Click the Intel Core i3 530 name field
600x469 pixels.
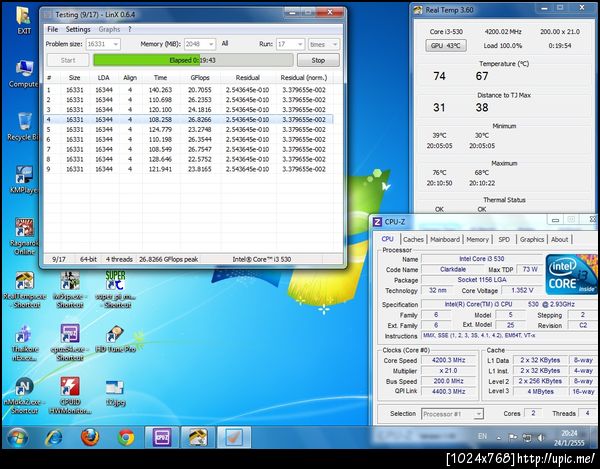(481, 259)
